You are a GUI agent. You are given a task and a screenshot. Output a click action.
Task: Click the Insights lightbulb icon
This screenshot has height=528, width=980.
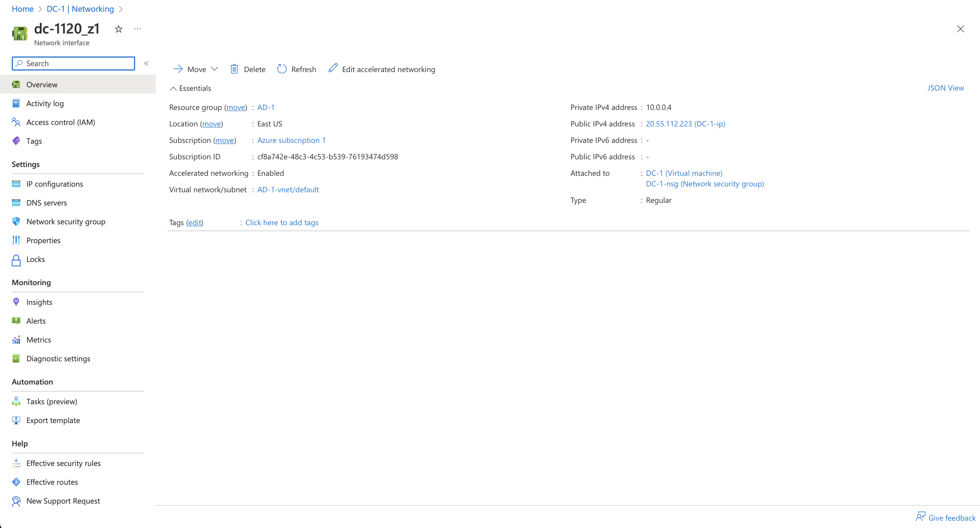(x=16, y=302)
